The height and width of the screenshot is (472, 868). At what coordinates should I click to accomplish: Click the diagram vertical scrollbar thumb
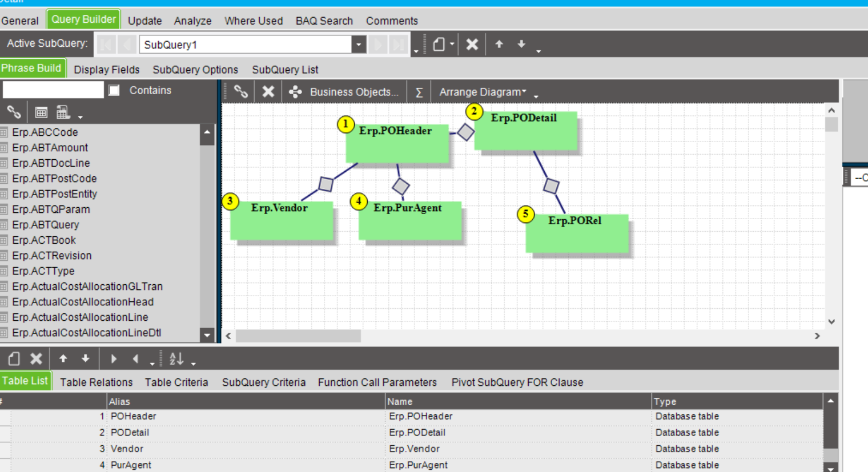pyautogui.click(x=831, y=124)
